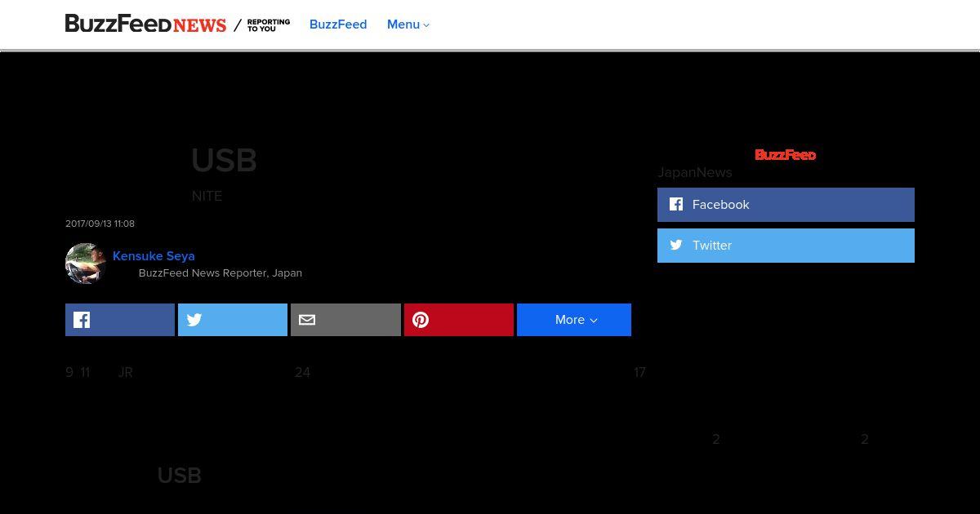Screen dimensions: 980x514
Task: Click the large USB headline text
Action: click(x=224, y=161)
